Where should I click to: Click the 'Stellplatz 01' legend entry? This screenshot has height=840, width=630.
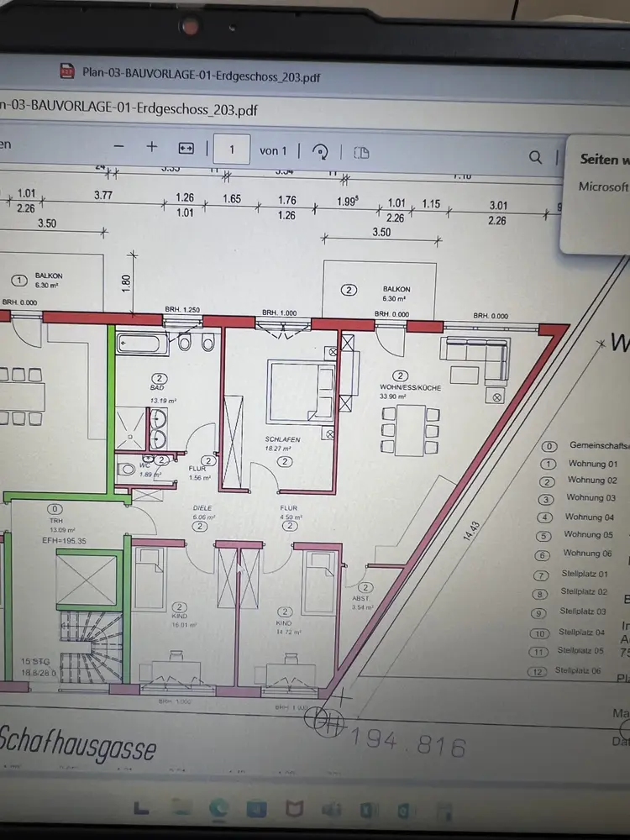(x=585, y=574)
